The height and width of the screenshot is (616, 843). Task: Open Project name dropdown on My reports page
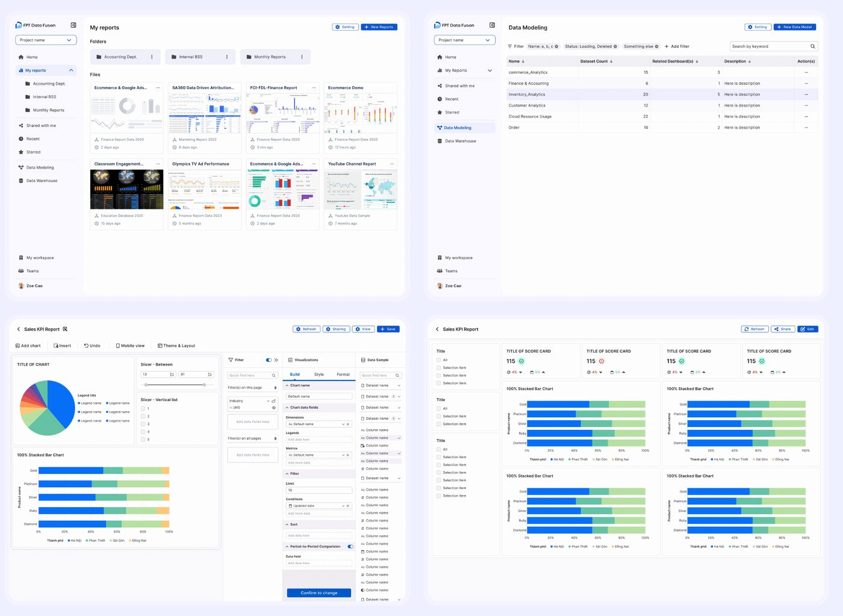[x=46, y=40]
